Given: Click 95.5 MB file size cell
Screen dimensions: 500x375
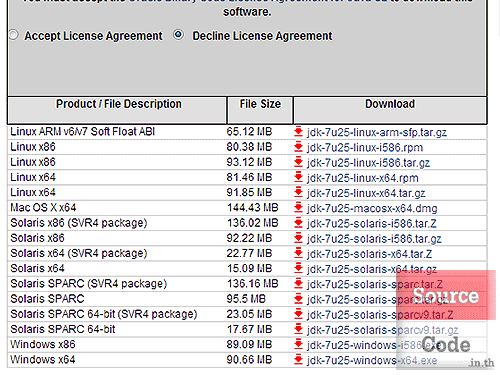Looking at the screenshot, I should point(246,299).
